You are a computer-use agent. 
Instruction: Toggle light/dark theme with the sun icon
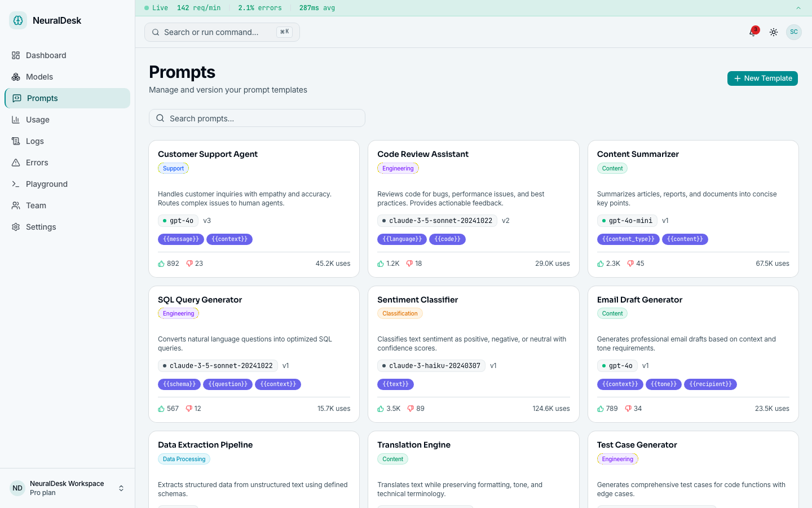tap(773, 32)
